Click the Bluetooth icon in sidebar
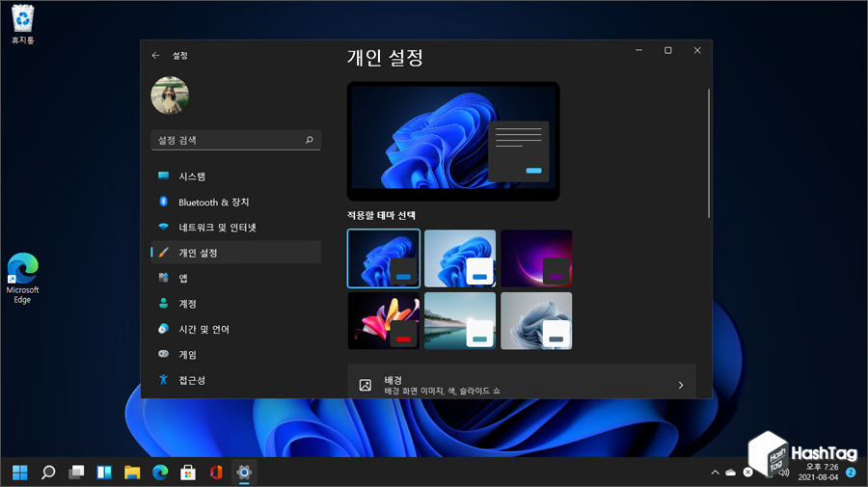This screenshot has height=487, width=868. tap(163, 202)
